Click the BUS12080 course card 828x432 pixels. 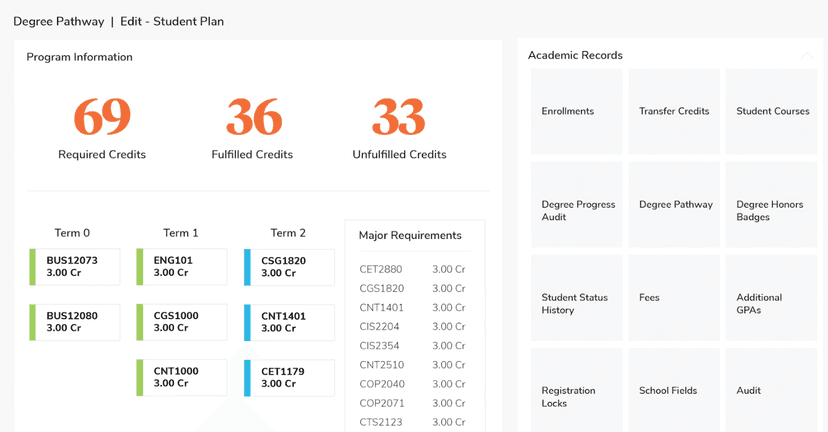[75, 322]
